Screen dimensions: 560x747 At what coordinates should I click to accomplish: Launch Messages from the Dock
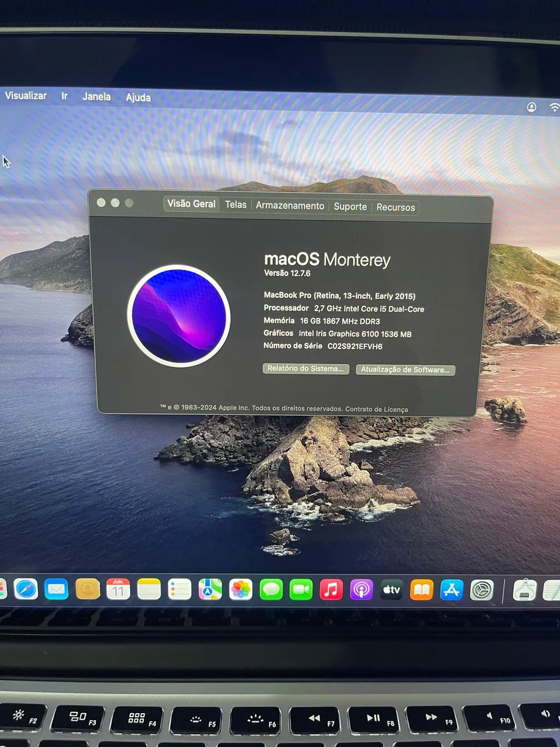271,589
